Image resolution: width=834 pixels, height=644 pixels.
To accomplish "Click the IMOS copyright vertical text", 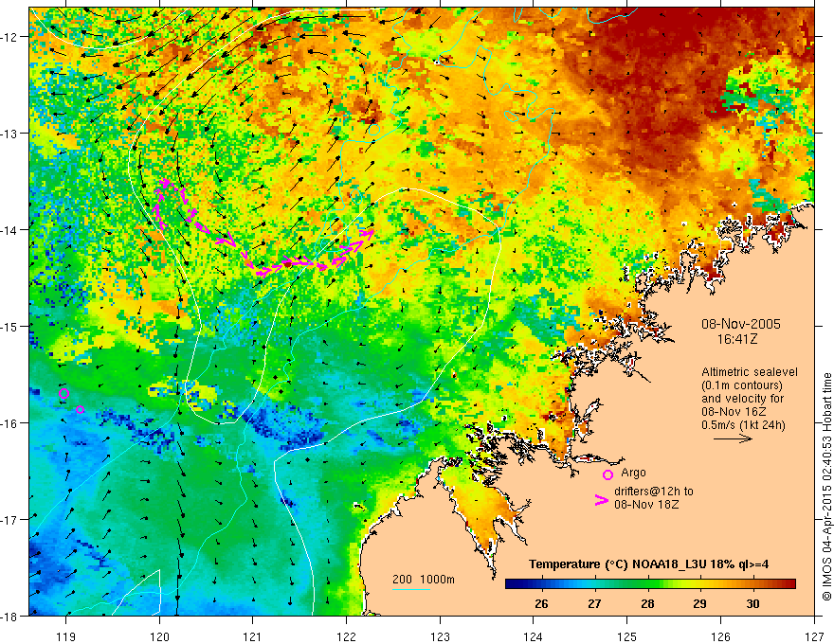I will pos(826,487).
